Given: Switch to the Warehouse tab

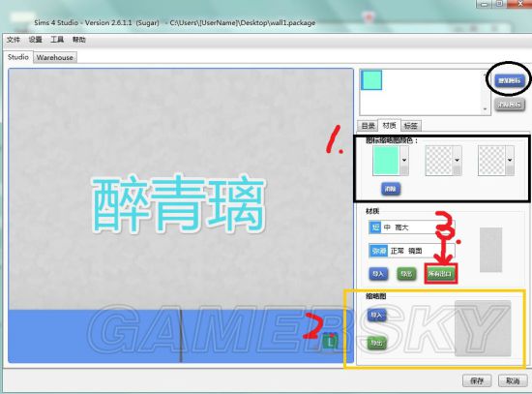Looking at the screenshot, I should coord(55,57).
